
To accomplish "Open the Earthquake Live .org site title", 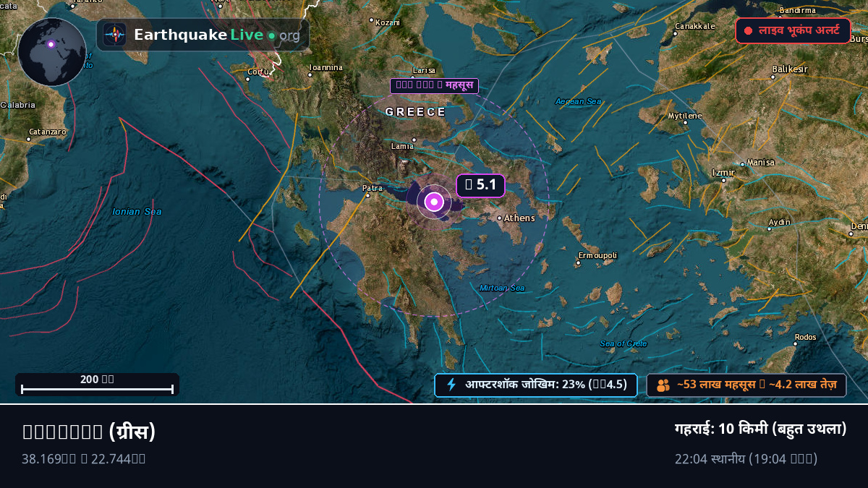I will (x=217, y=35).
